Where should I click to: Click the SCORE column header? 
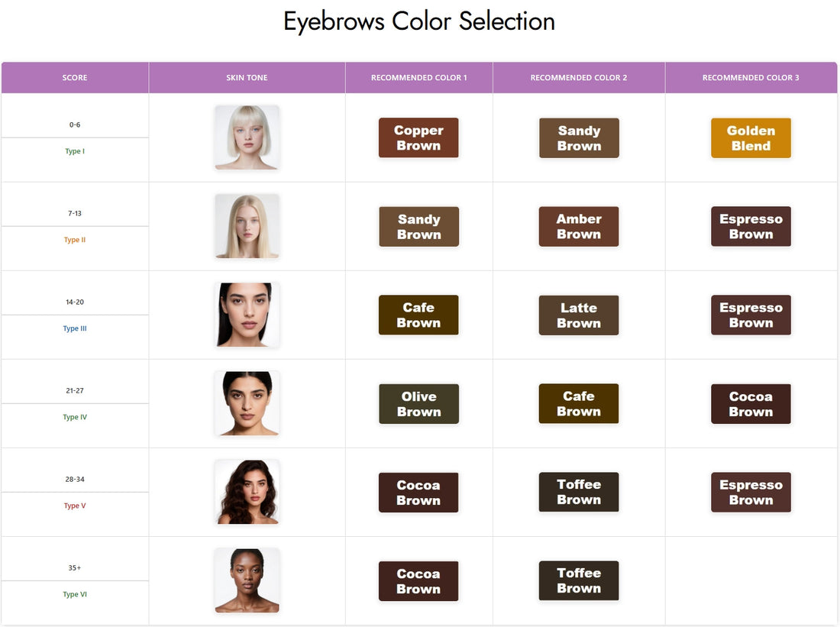click(74, 77)
